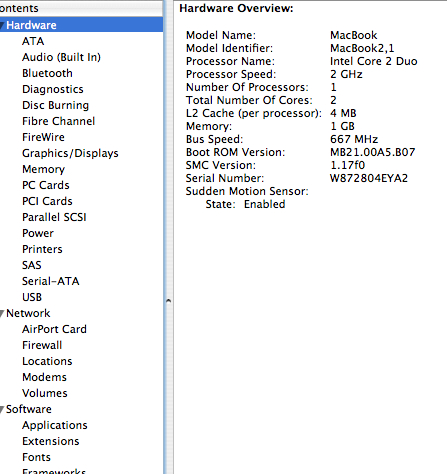Click the Hardware Overview heading
The height and width of the screenshot is (474, 447).
click(x=236, y=8)
